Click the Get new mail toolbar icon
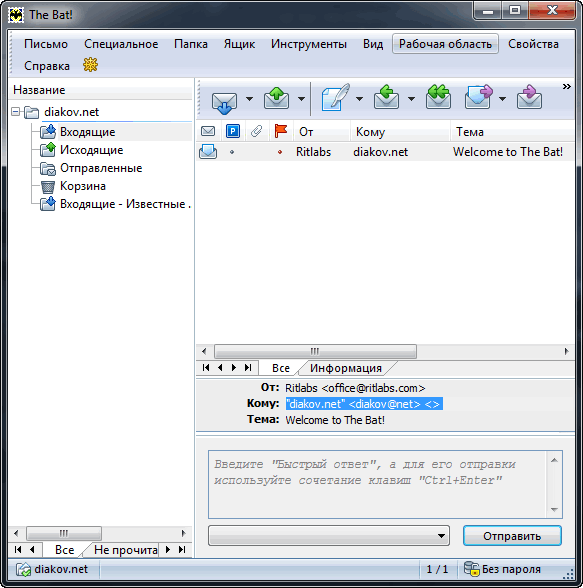Screen dimensions: 583x588 224,102
